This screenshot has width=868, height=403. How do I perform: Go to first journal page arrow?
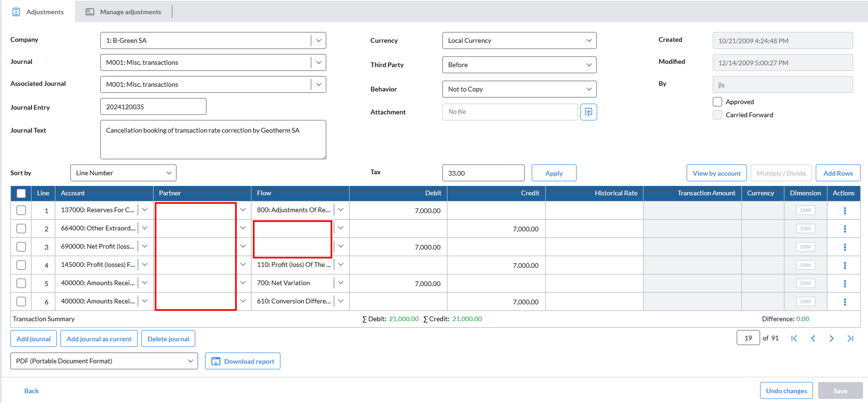pyautogui.click(x=794, y=338)
